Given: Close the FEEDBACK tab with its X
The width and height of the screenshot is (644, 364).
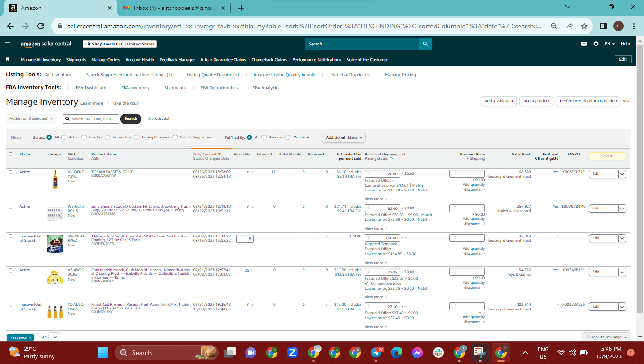Looking at the screenshot, I should click(30, 337).
